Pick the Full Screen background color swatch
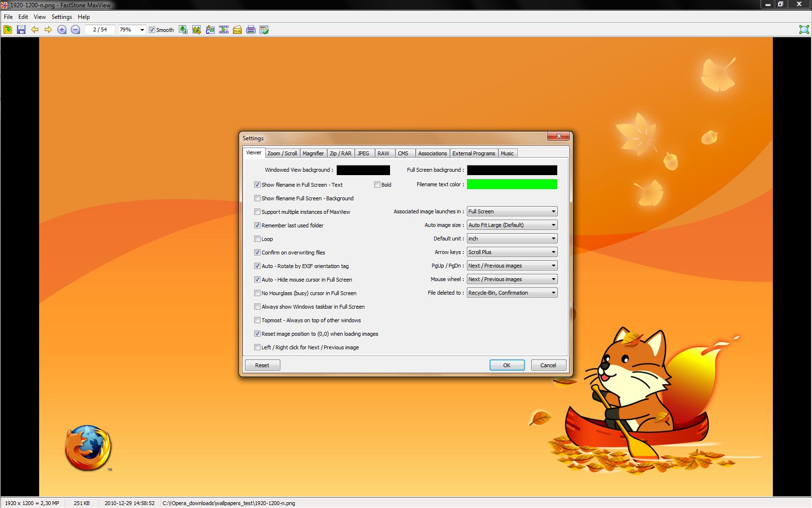 [512, 170]
